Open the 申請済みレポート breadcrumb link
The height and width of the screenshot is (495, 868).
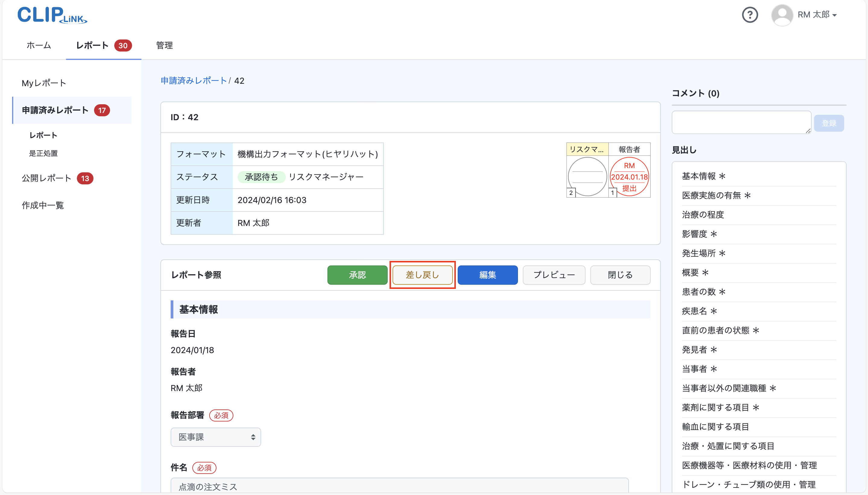tap(193, 80)
